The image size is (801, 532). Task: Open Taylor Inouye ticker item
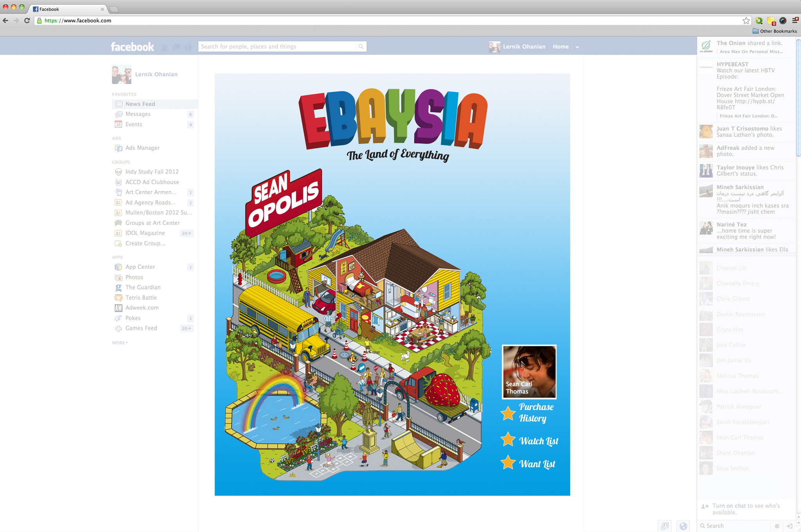click(746, 170)
